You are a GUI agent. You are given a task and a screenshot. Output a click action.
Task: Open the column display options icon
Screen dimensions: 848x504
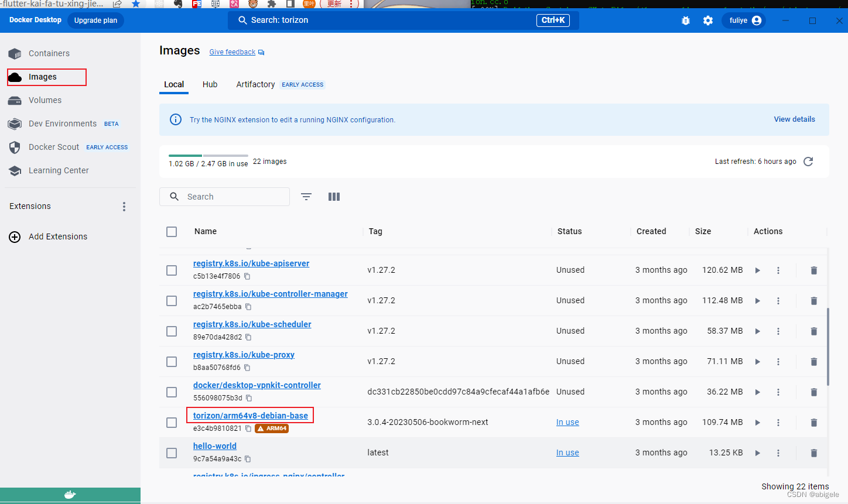pos(334,197)
